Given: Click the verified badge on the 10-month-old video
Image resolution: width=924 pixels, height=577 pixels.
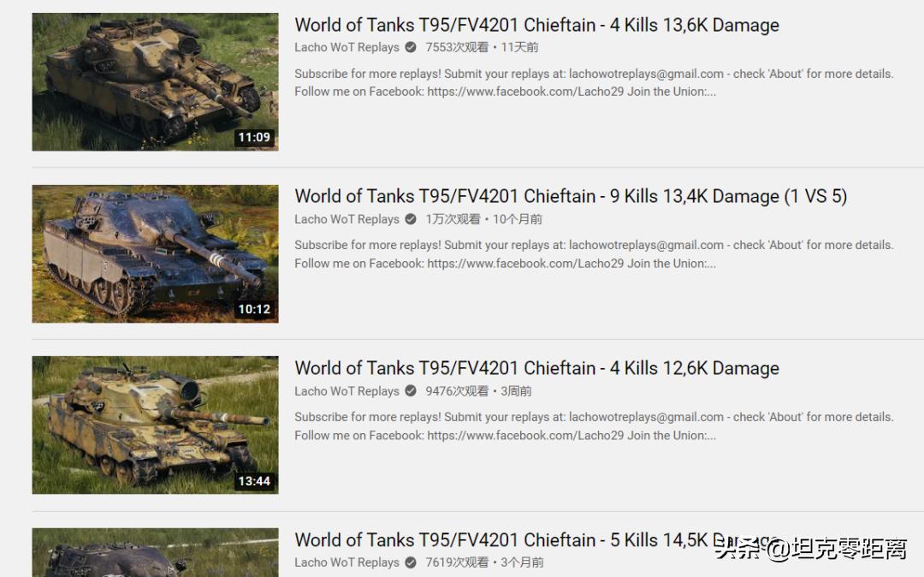Looking at the screenshot, I should tap(411, 219).
